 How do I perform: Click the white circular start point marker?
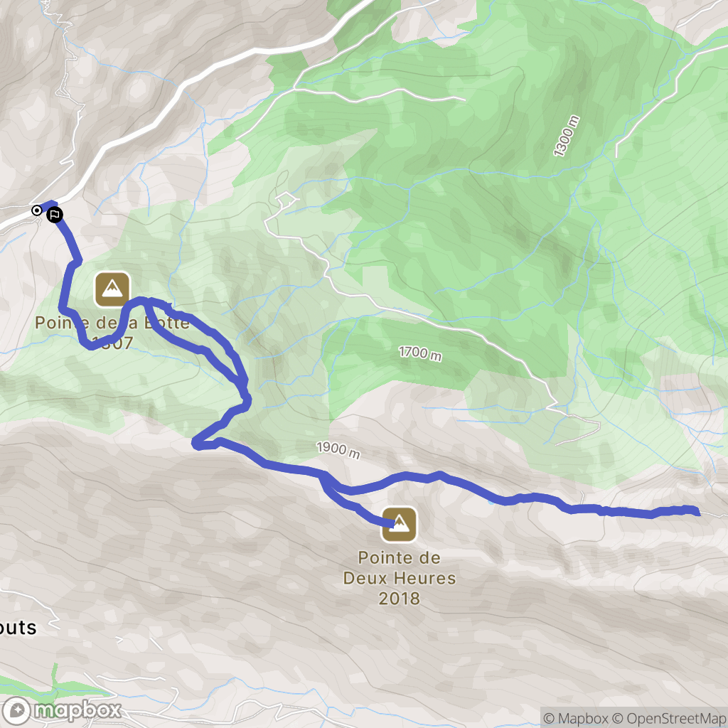tap(36, 210)
